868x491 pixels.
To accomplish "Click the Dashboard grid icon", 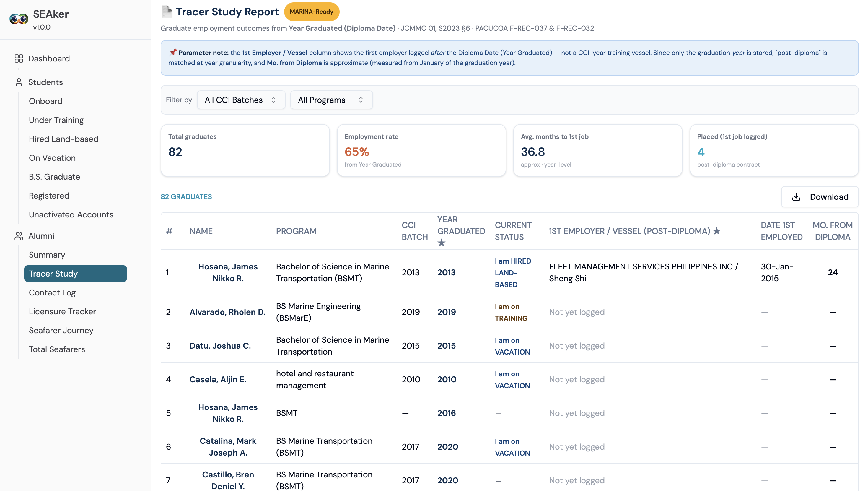I will click(19, 59).
